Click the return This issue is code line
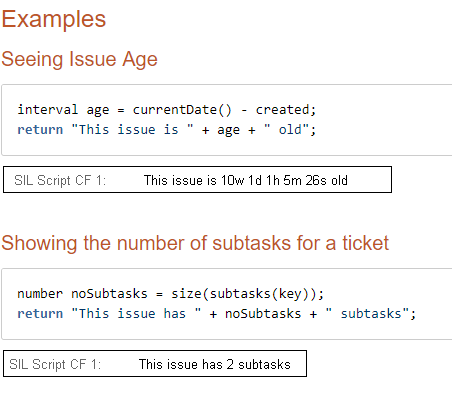The image size is (452, 398). [x=167, y=130]
